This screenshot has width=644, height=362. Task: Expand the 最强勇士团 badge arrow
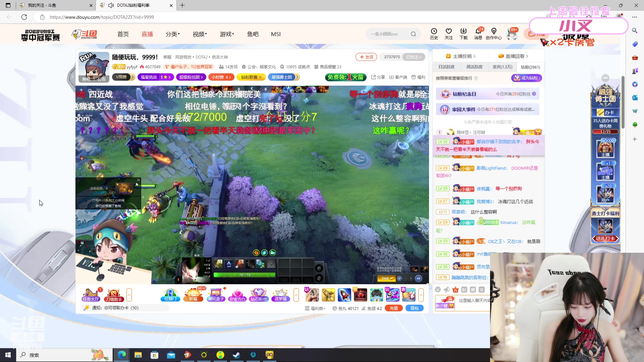click(x=297, y=77)
